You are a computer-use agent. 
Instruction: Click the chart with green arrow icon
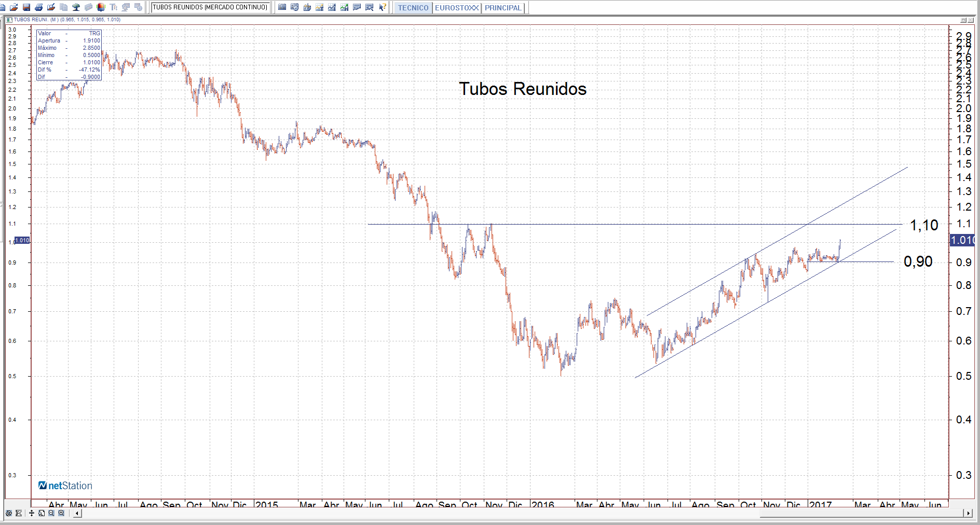pos(345,7)
